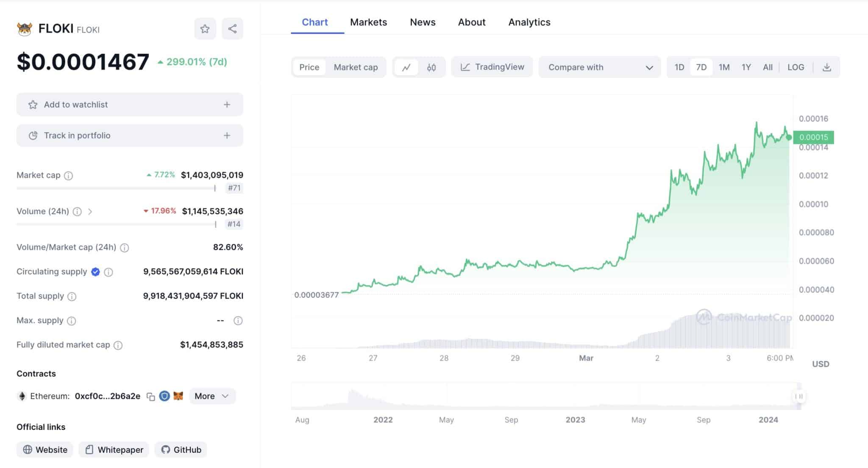Toggle LOG scale on chart
The height and width of the screenshot is (468, 868).
[x=796, y=67]
